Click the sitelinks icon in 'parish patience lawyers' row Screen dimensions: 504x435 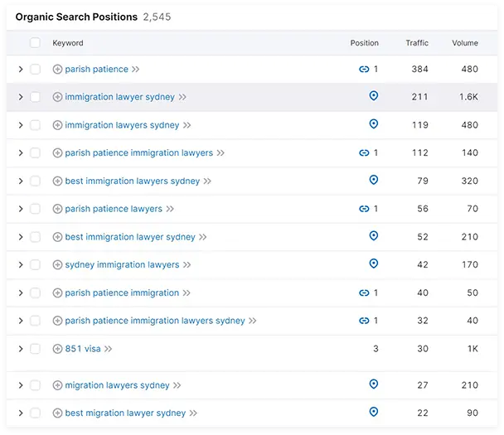point(364,209)
